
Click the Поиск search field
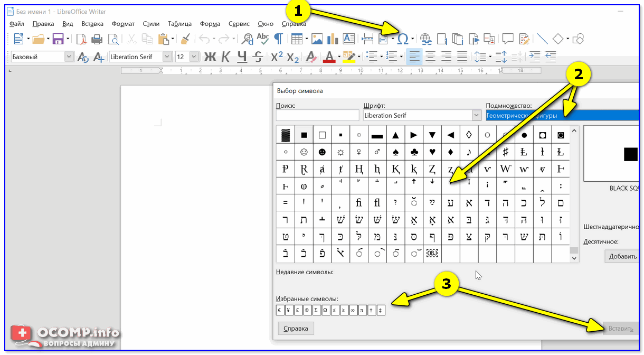tap(317, 115)
